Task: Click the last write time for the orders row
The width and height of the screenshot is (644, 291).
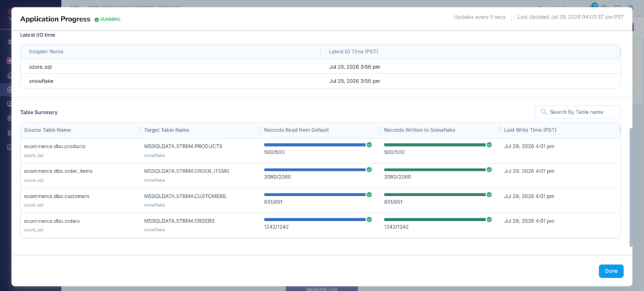Action: pos(530,220)
